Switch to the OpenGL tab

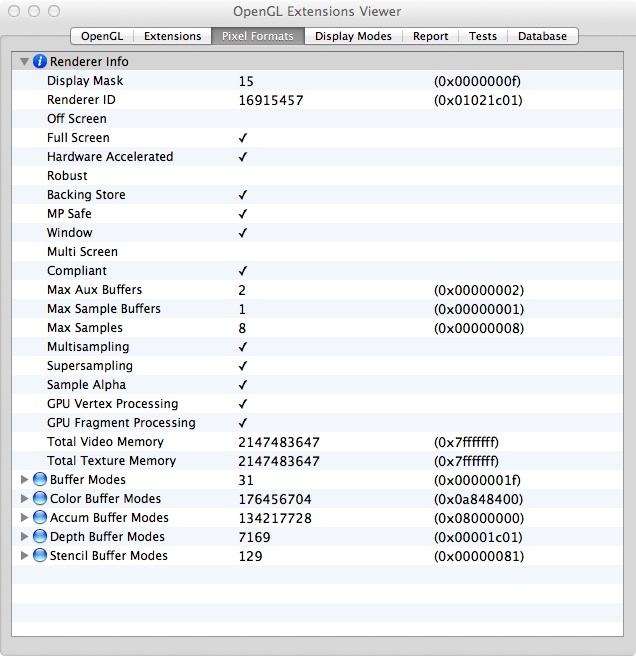click(102, 36)
